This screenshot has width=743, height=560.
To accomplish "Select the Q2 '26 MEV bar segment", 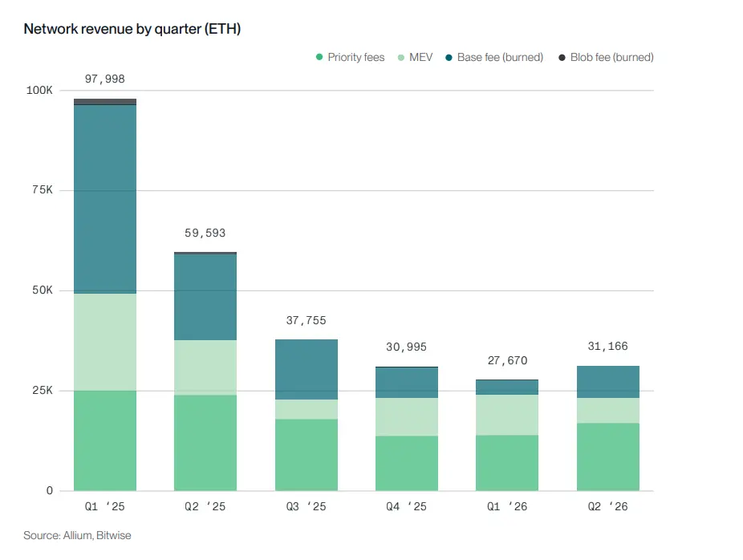I will coord(608,411).
